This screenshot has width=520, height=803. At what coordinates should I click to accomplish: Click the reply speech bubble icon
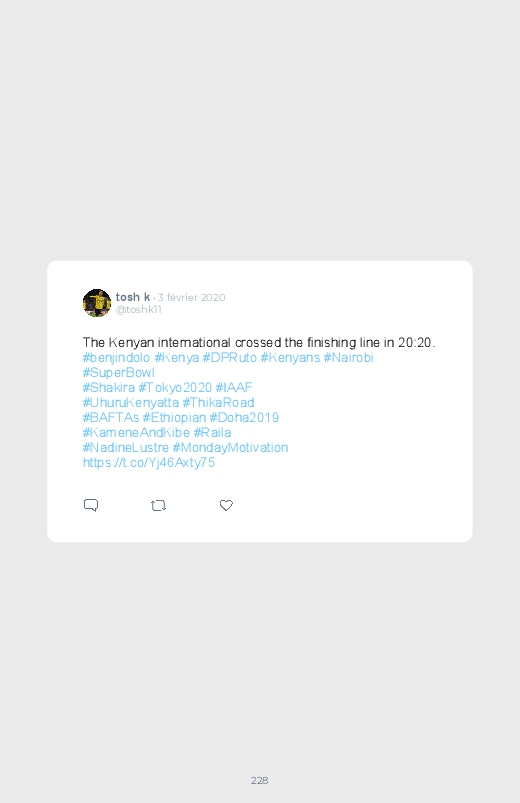click(91, 505)
